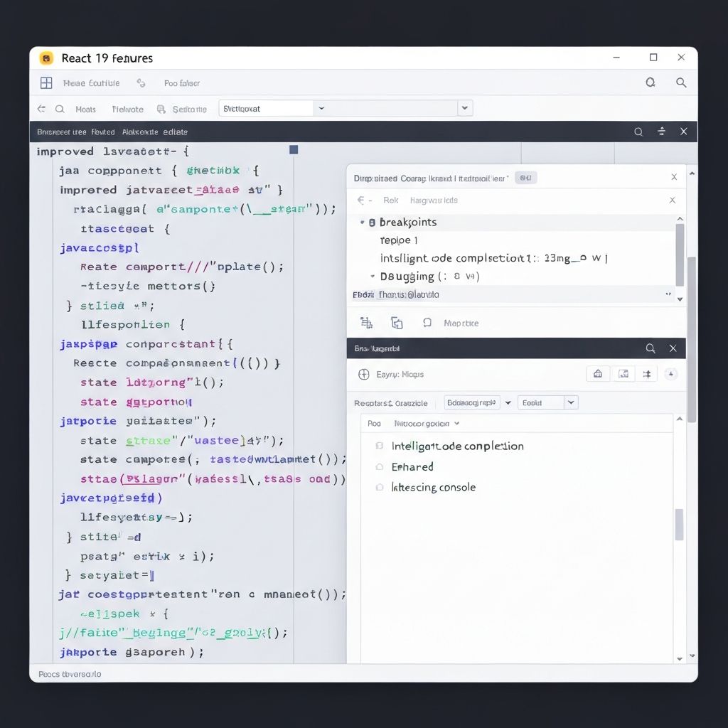Click the Peocs tbvarsa status bar text
This screenshot has width=728, height=728.
click(70, 674)
